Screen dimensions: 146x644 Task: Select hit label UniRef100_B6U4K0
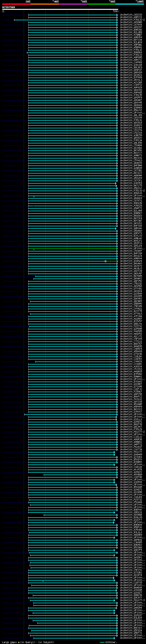coord(131,264)
